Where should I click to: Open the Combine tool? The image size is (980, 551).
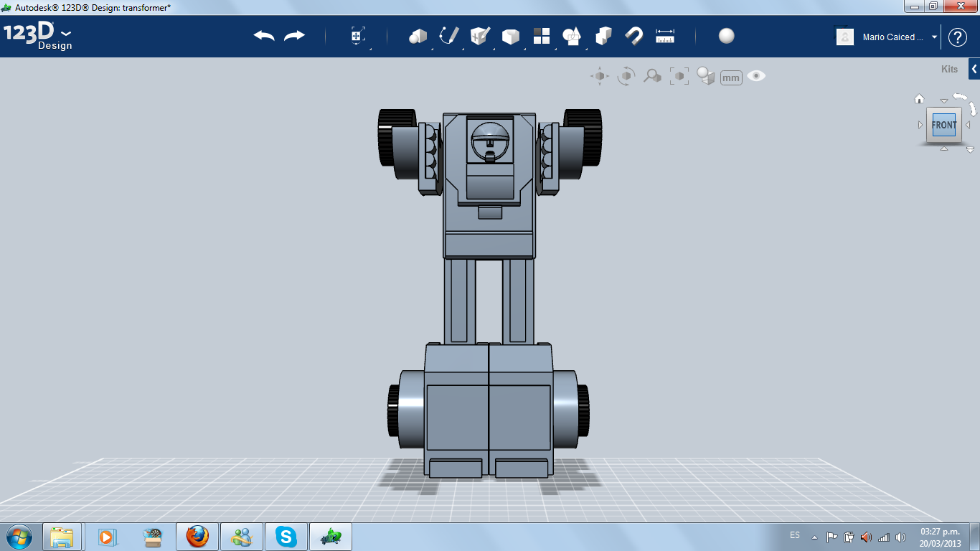coord(603,36)
